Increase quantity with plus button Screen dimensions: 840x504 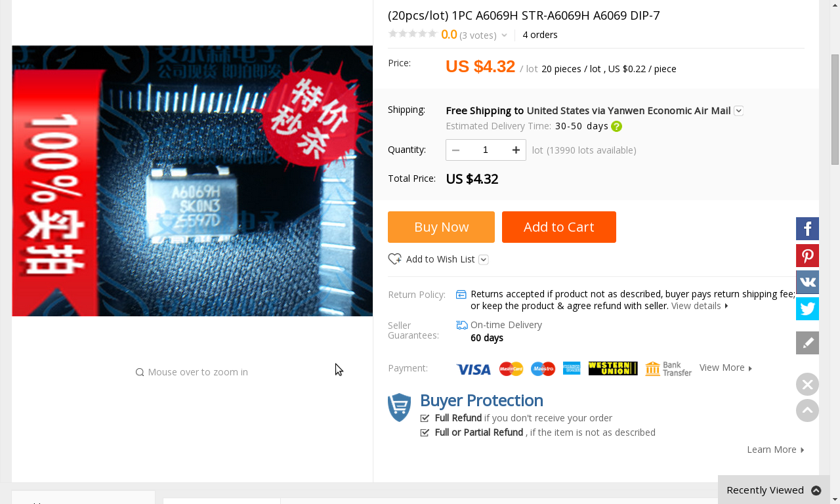coord(516,150)
